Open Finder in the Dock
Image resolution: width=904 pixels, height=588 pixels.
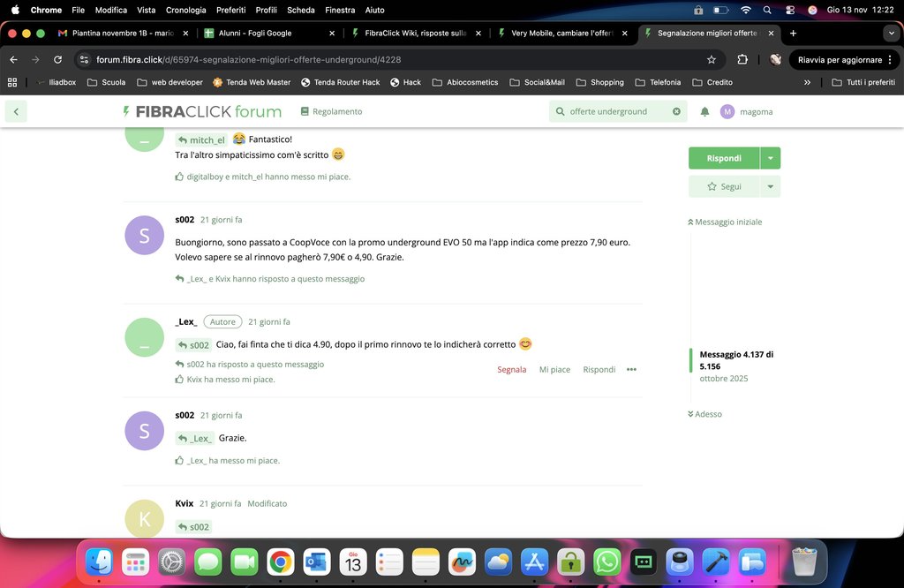(x=99, y=562)
